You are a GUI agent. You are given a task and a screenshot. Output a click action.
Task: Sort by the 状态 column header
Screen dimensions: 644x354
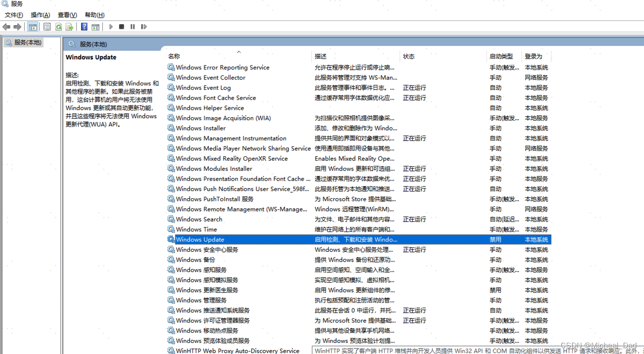[x=409, y=56]
